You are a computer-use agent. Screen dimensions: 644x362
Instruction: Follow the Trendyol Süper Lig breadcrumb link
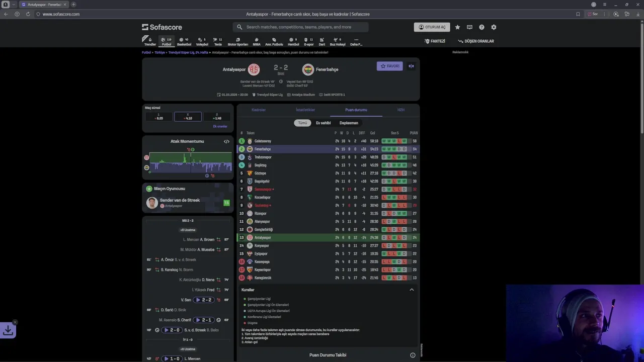click(x=188, y=52)
